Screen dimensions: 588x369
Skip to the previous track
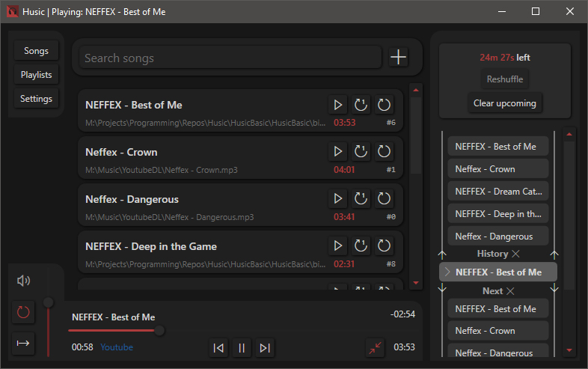[218, 348]
